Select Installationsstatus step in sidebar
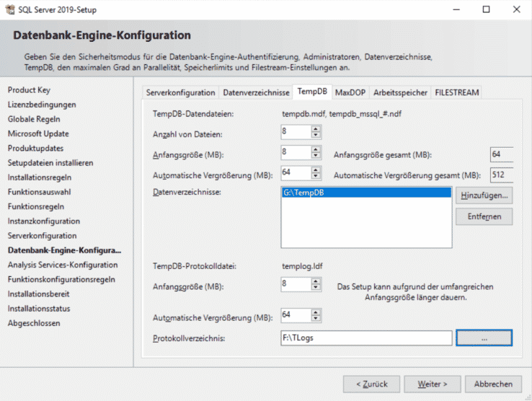The width and height of the screenshot is (532, 401). coord(39,309)
